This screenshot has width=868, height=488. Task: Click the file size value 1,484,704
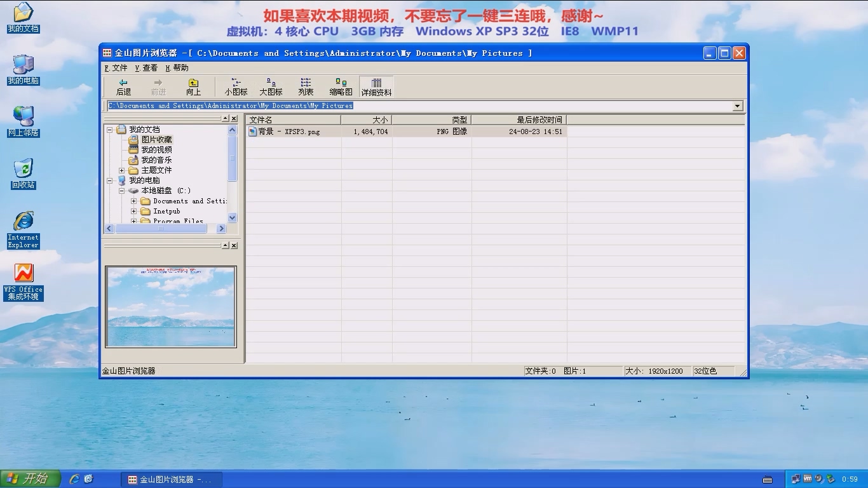click(370, 132)
